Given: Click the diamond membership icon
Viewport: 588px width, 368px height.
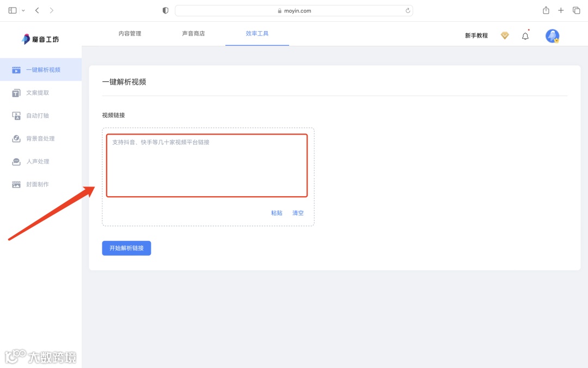Looking at the screenshot, I should pos(504,35).
